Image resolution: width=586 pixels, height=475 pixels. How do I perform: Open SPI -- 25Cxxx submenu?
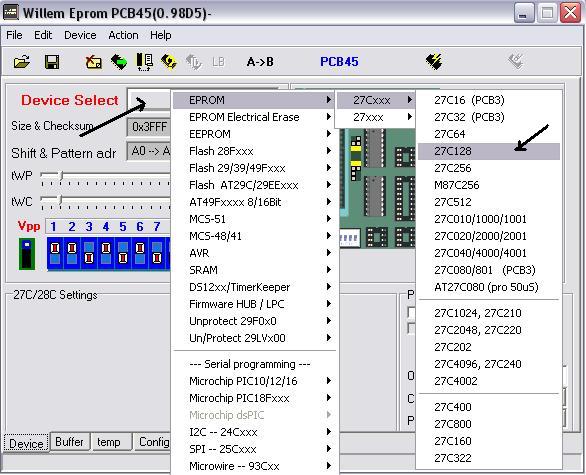254,449
